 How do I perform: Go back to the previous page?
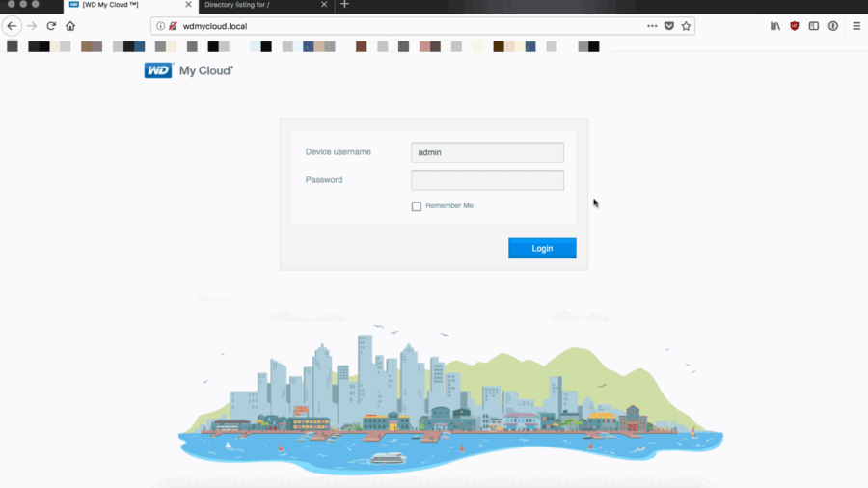tap(12, 26)
